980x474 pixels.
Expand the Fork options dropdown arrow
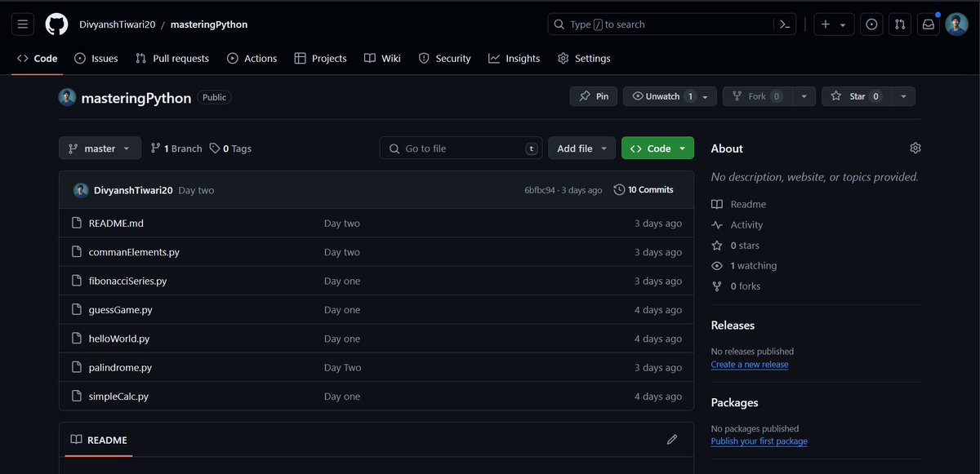(804, 96)
